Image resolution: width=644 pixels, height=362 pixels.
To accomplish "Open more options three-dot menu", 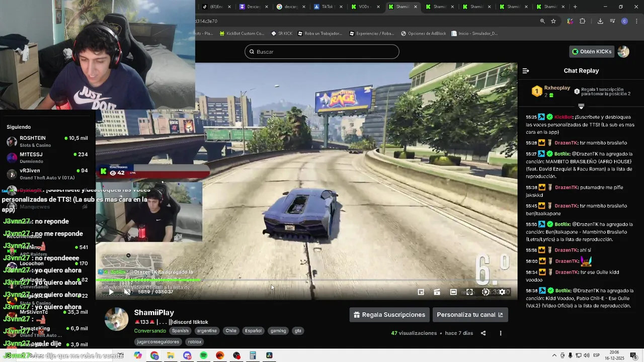I will 501,333.
